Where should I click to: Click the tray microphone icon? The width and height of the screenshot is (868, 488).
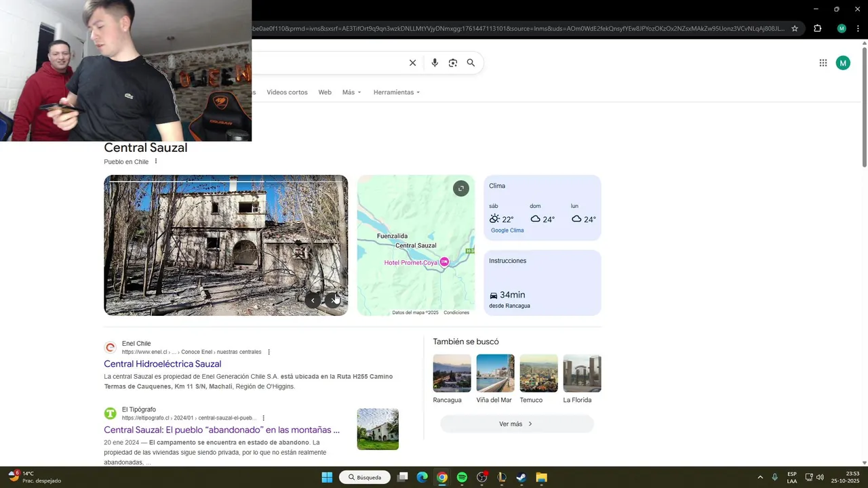[x=775, y=477]
